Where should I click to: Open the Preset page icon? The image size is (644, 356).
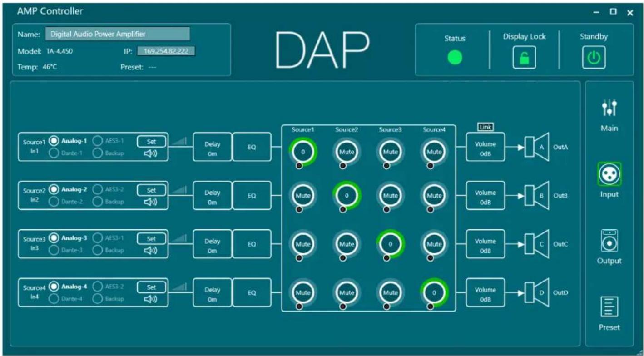[x=609, y=307]
